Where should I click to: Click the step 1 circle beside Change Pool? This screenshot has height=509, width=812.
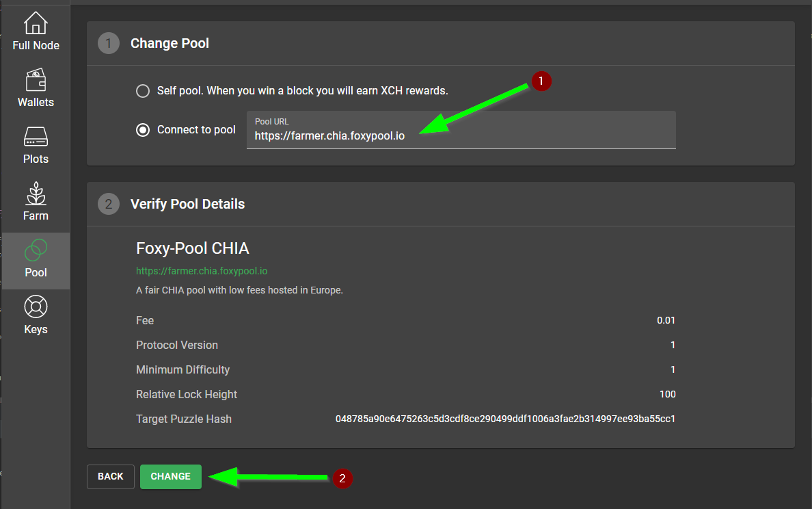click(x=109, y=43)
